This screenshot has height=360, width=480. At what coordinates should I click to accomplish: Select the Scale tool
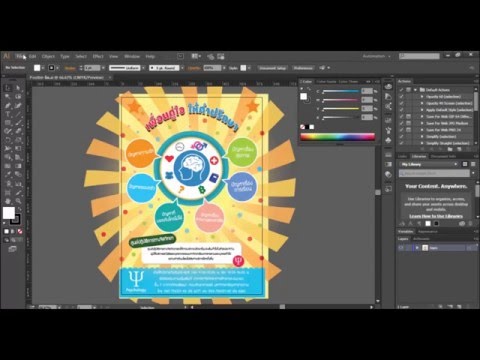coord(18,140)
